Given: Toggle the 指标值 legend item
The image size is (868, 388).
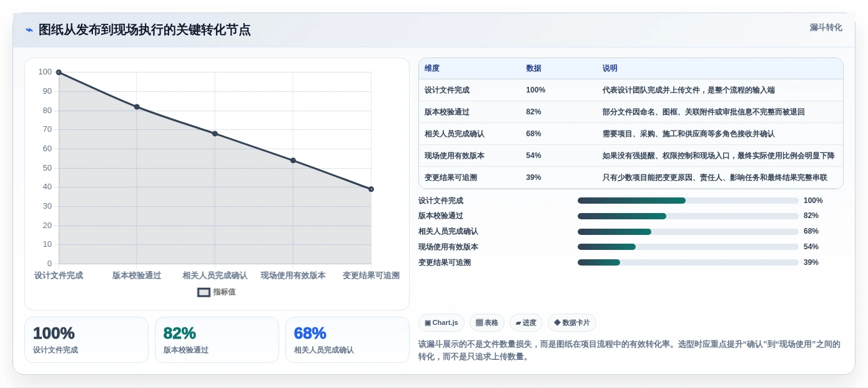Looking at the screenshot, I should tap(217, 292).
